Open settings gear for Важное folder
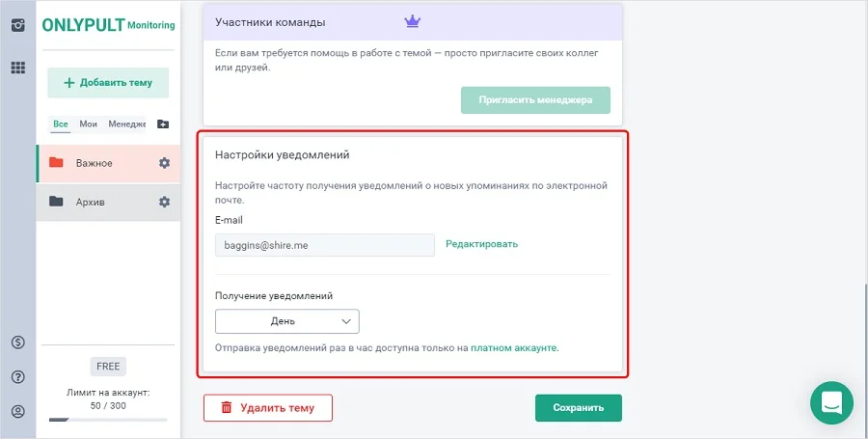This screenshot has height=439, width=868. (x=164, y=163)
